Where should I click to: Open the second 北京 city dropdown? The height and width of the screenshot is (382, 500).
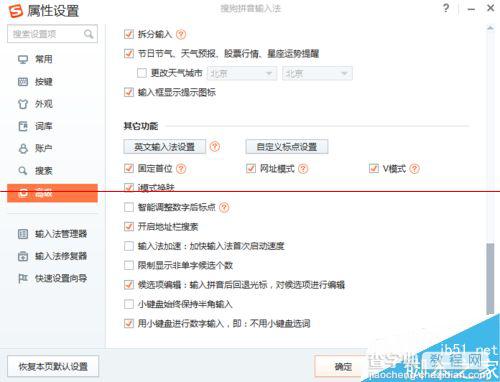317,73
